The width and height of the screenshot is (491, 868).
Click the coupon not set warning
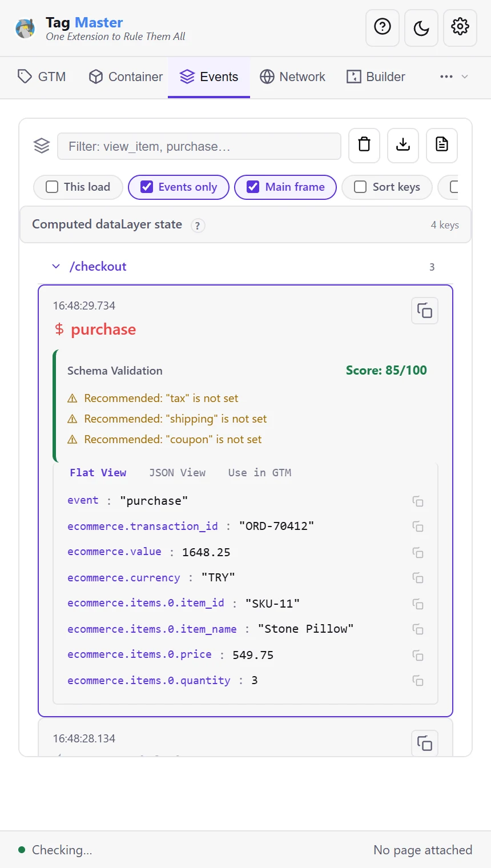(172, 439)
